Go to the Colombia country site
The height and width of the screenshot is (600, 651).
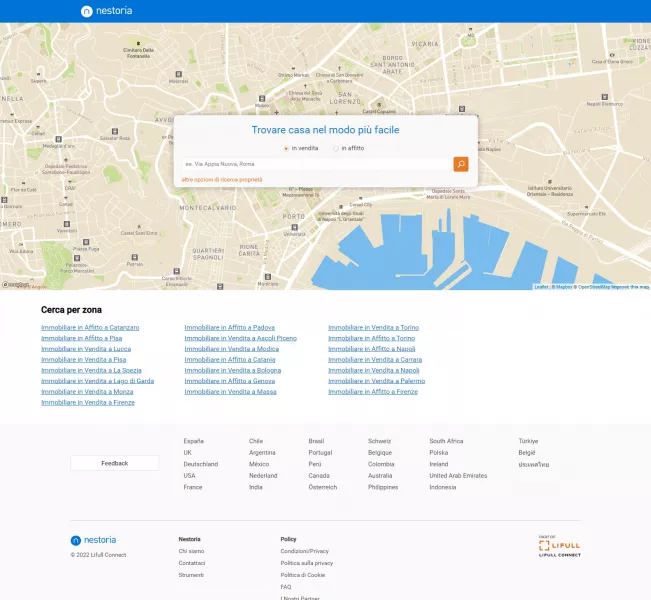(381, 464)
